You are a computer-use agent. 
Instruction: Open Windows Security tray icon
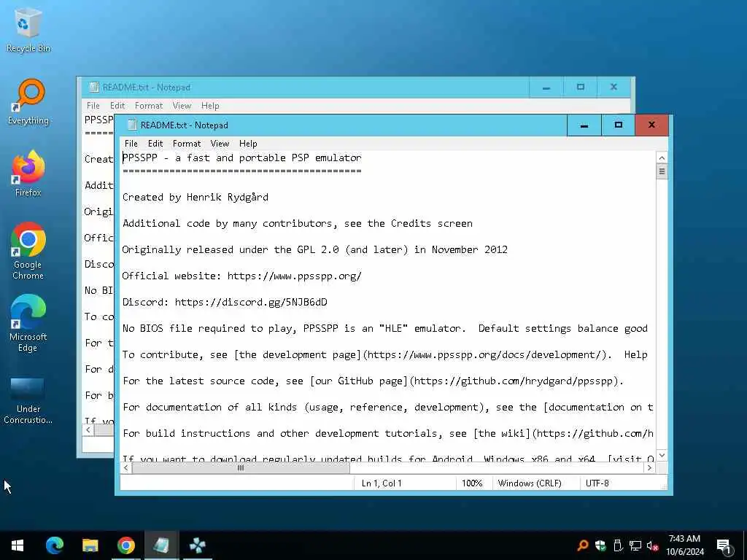(600, 545)
